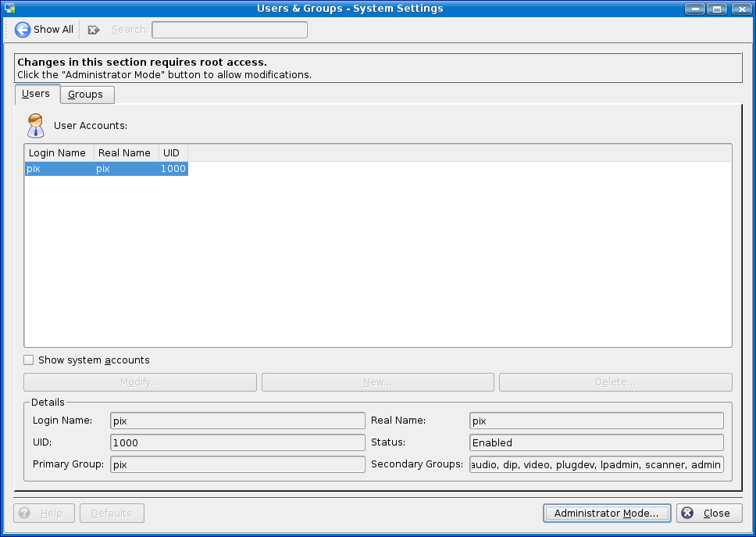Click the User Accounts person icon
Image resolution: width=756 pixels, height=537 pixels.
tap(35, 125)
